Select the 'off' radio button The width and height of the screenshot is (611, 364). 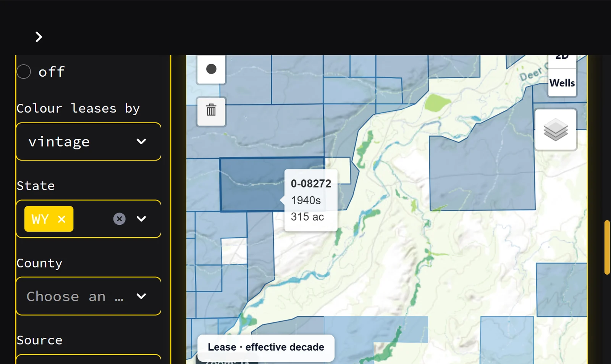click(24, 71)
